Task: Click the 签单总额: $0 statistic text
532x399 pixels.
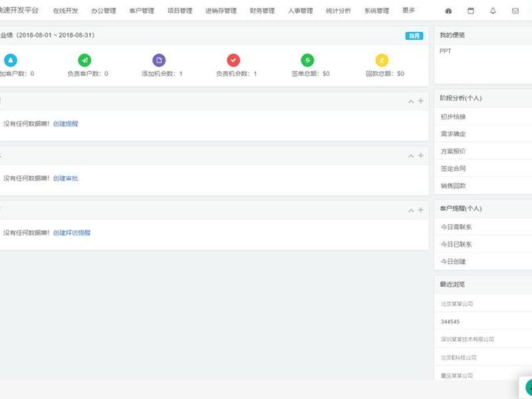Action: [311, 74]
